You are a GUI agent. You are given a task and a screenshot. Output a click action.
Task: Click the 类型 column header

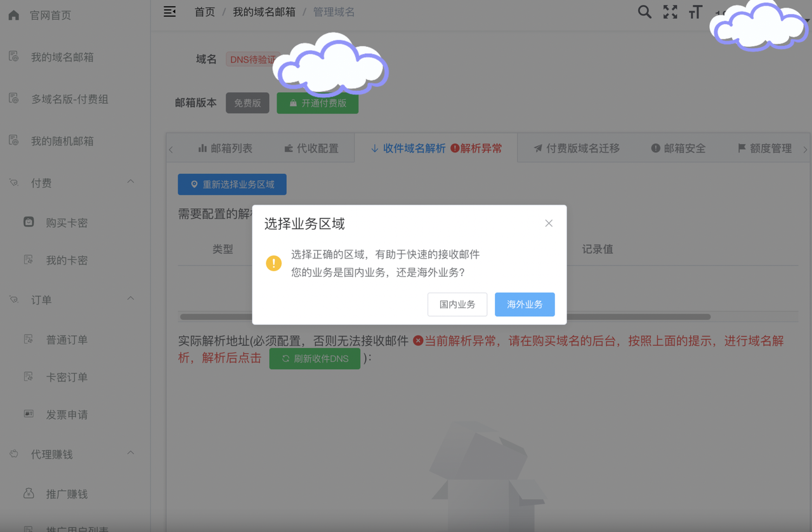click(x=223, y=249)
